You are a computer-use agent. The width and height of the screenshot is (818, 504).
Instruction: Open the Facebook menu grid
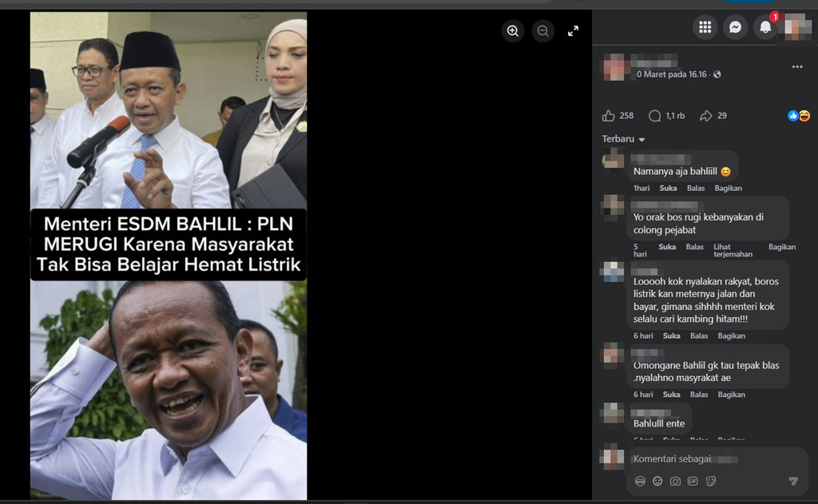tap(705, 27)
